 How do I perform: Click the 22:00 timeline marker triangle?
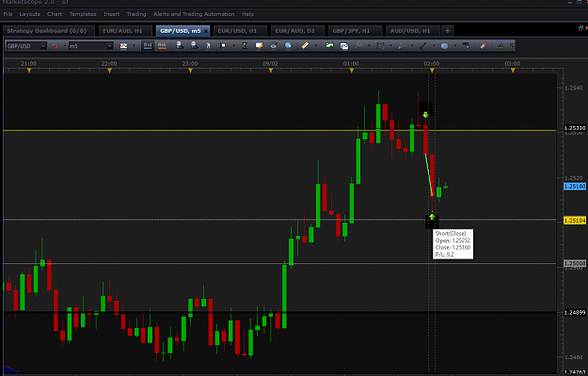point(109,70)
